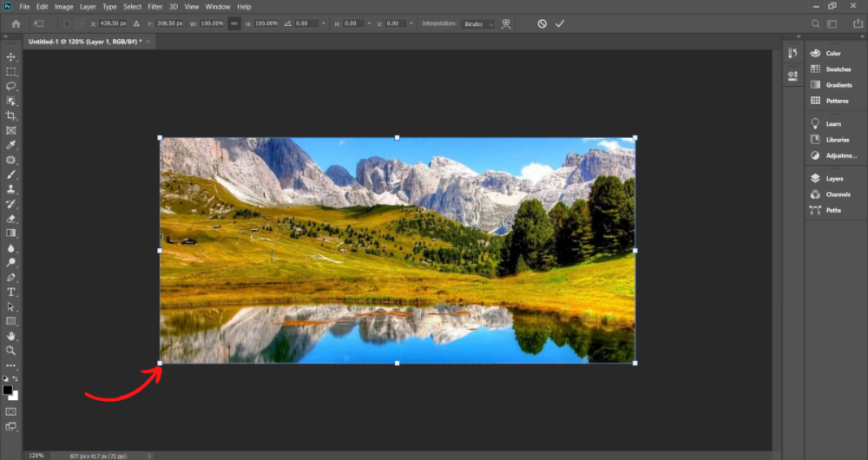868x460 pixels.
Task: Select the Untitled-1 document tab
Action: pos(89,42)
